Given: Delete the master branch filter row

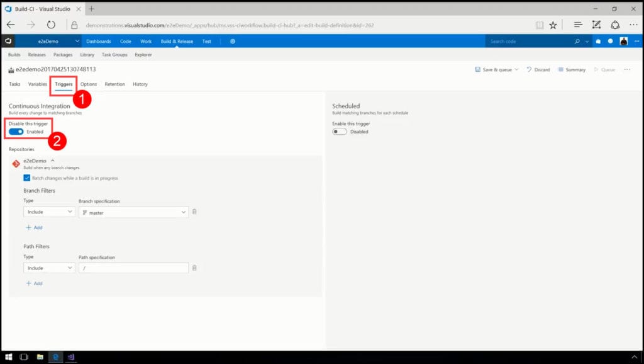Looking at the screenshot, I should pos(195,212).
